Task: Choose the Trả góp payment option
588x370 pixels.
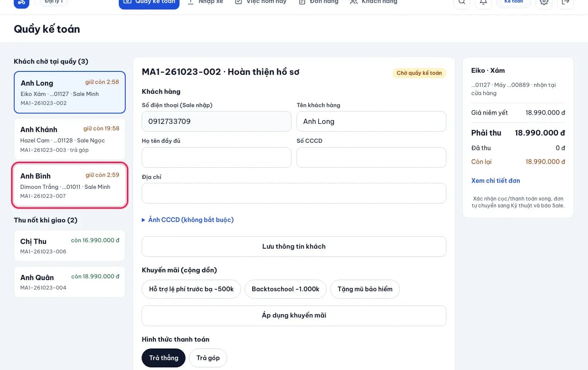Action: point(208,358)
